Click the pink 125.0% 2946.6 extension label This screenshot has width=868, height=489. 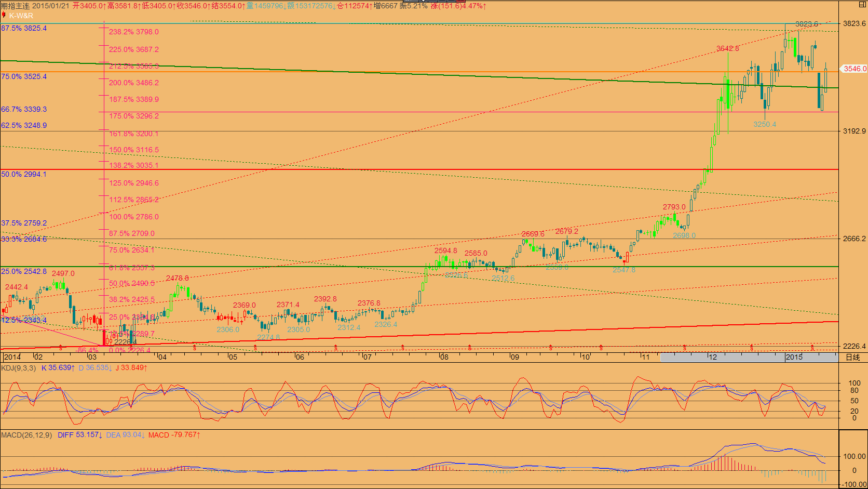pos(134,183)
